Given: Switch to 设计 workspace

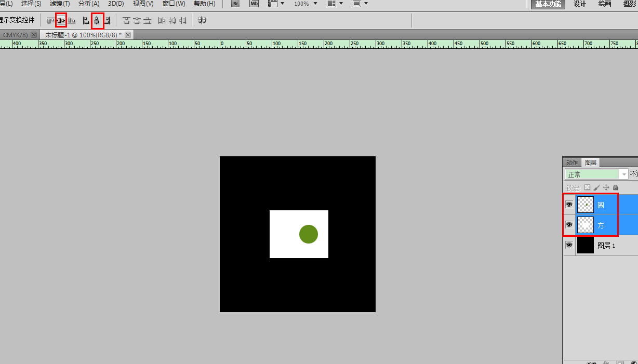Looking at the screenshot, I should tap(580, 4).
